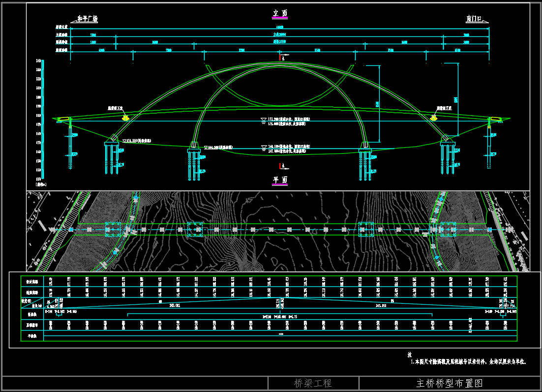Click the 主桥桥型布置图 drawing title
Image resolution: width=542 pixels, height=392 pixels.
click(450, 383)
